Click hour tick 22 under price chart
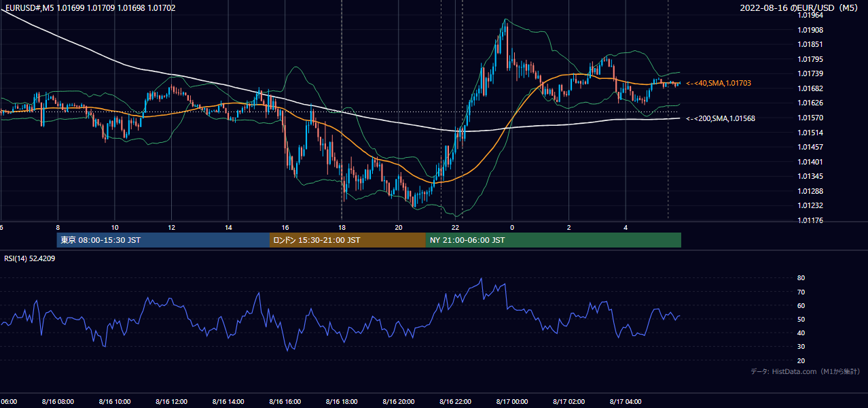868x408 pixels. [455, 227]
